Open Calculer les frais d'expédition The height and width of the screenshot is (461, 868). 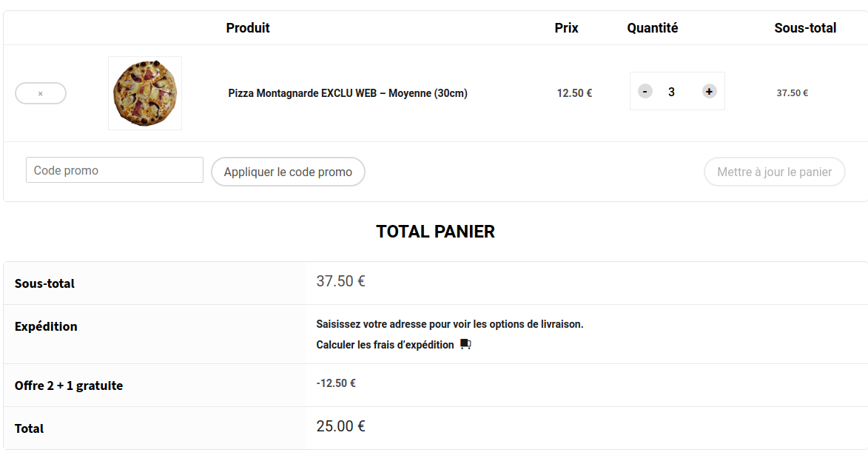click(x=384, y=345)
